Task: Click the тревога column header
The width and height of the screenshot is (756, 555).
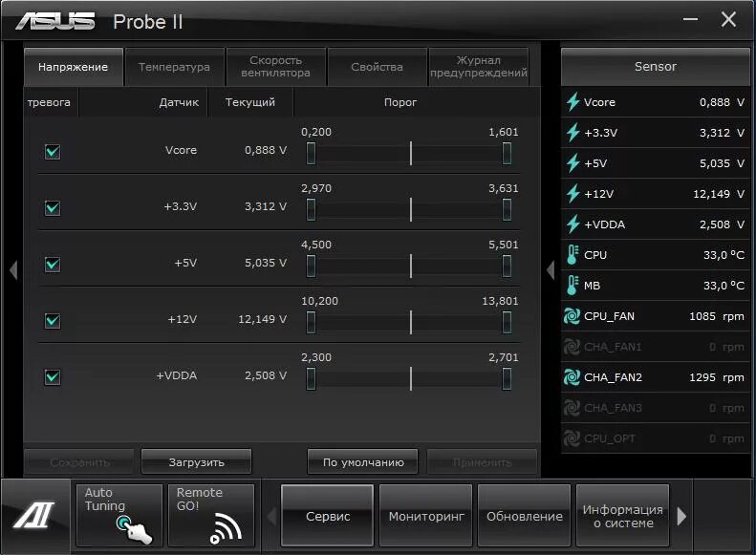Action: coord(49,102)
